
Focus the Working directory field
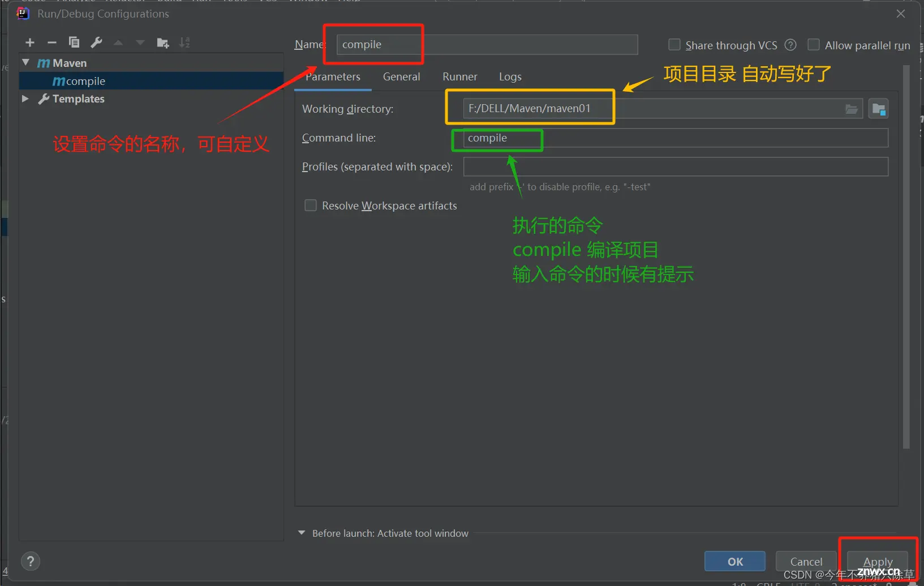tap(663, 109)
